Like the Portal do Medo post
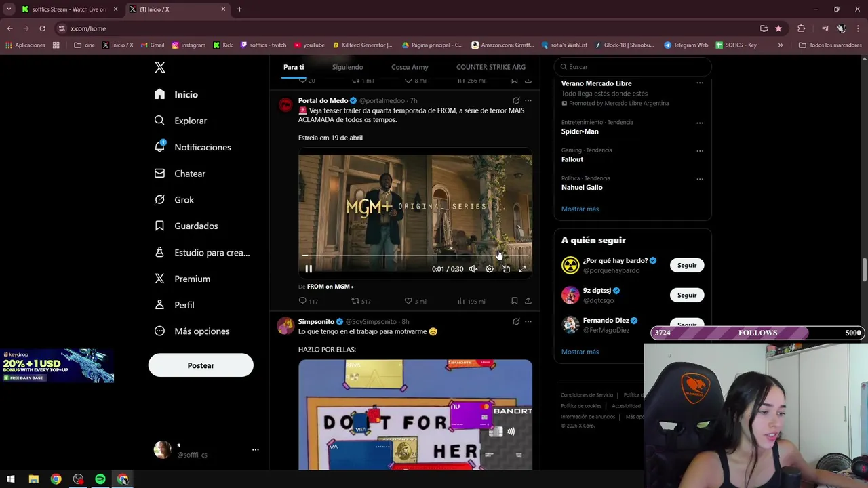This screenshot has width=868, height=488. [x=416, y=301]
